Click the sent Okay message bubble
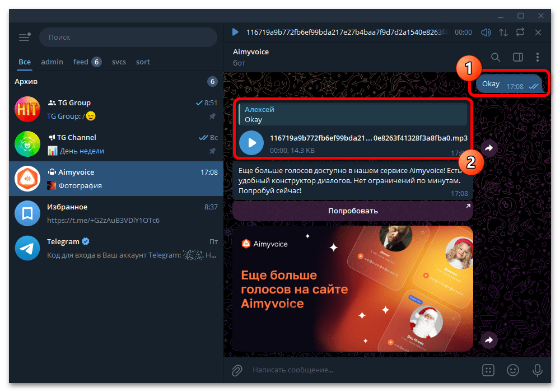 point(509,84)
